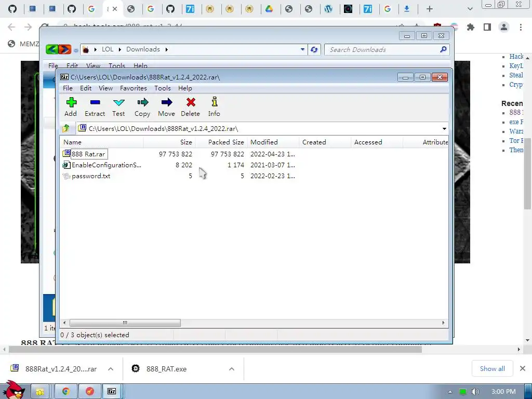Image resolution: width=532 pixels, height=399 pixels.
Task: Open the Chrome tab search dropdown
Action: pos(470,9)
